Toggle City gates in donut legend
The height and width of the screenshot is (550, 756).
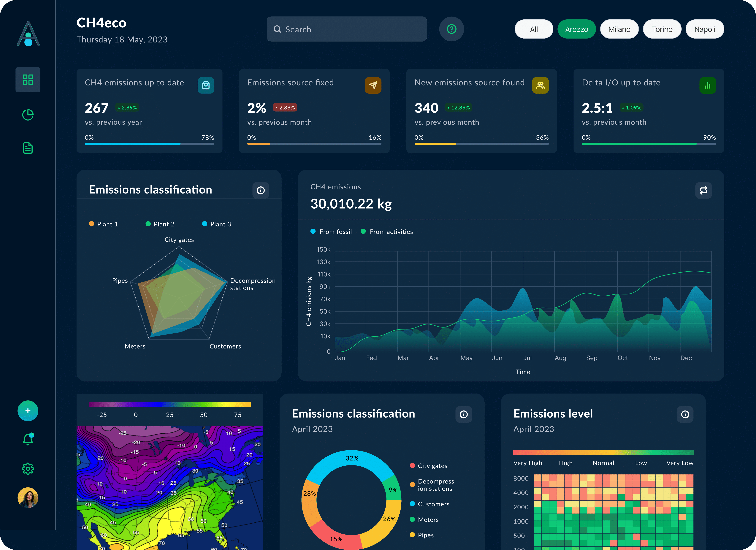(429, 466)
